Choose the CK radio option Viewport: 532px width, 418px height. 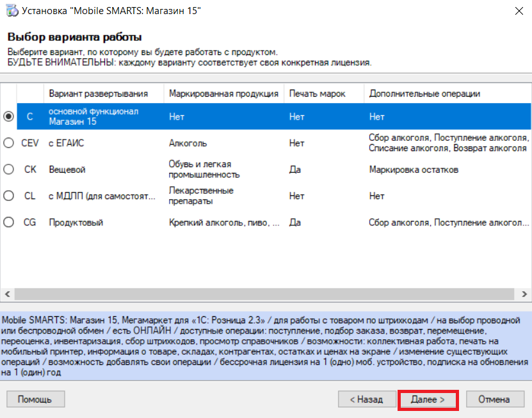[x=8, y=169]
